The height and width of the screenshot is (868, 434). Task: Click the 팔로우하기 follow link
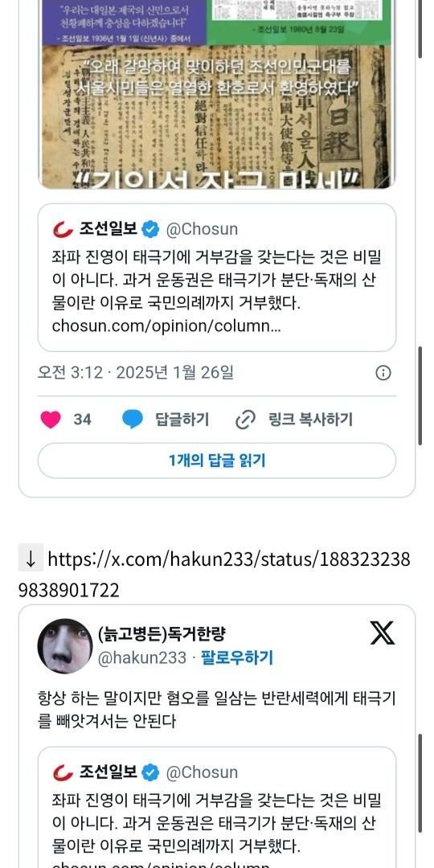click(x=237, y=657)
